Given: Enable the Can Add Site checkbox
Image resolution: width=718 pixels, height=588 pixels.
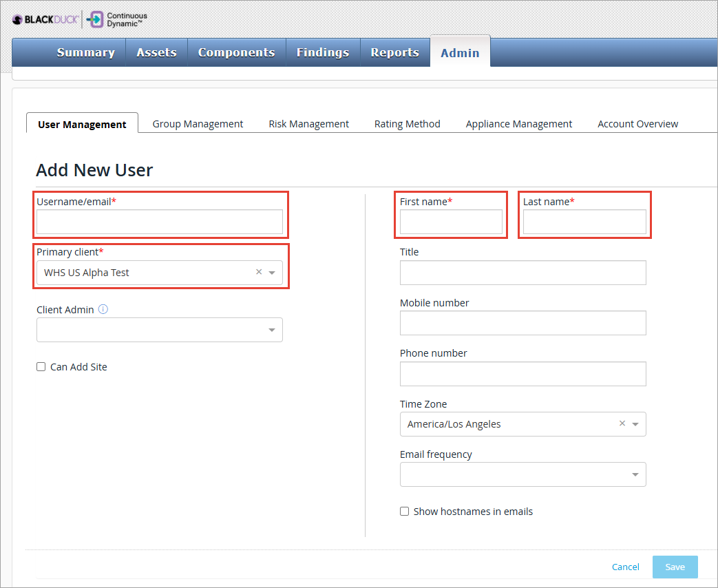Looking at the screenshot, I should tap(41, 366).
